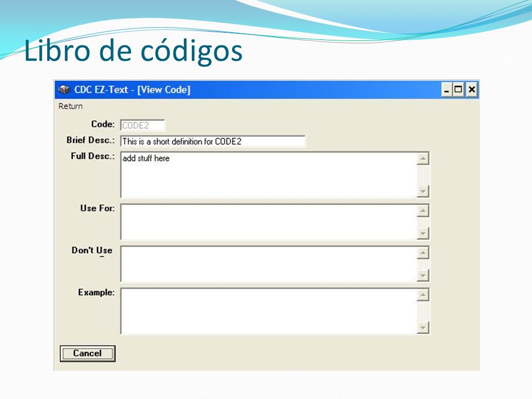Image resolution: width=532 pixels, height=399 pixels.
Task: Click the 'Libro de códigos' slide title
Action: pyautogui.click(x=134, y=51)
